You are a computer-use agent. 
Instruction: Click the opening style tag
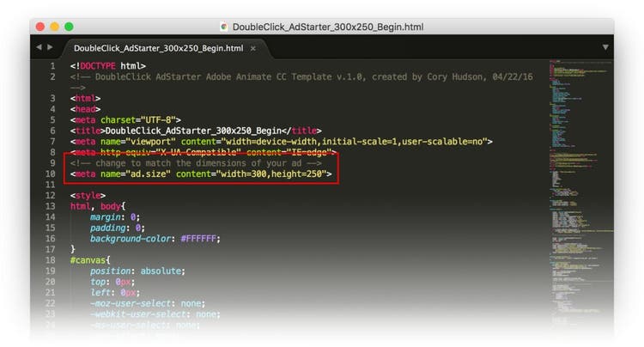[85, 196]
